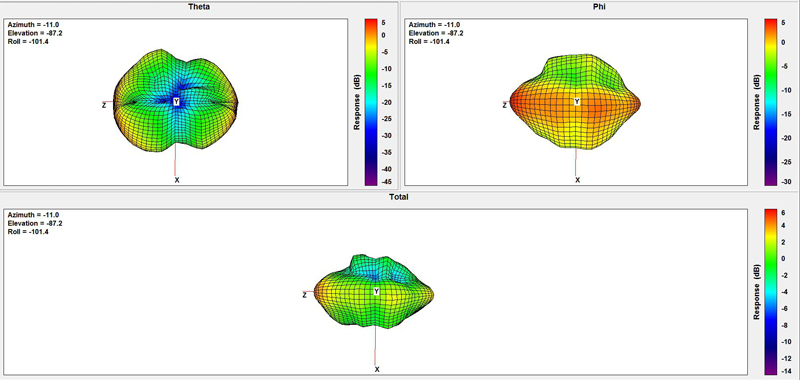Click the -45 tick on Theta color scale
Image resolution: width=800 pixels, height=380 pixels.
coord(386,182)
